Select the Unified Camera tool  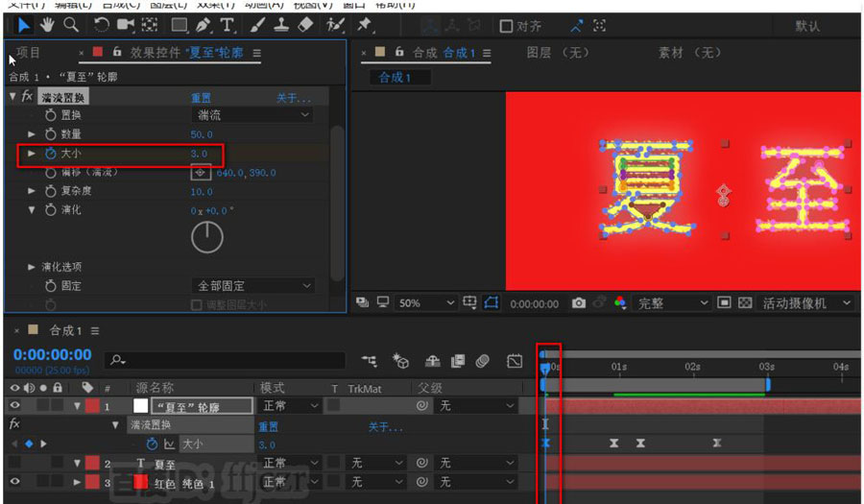[126, 25]
